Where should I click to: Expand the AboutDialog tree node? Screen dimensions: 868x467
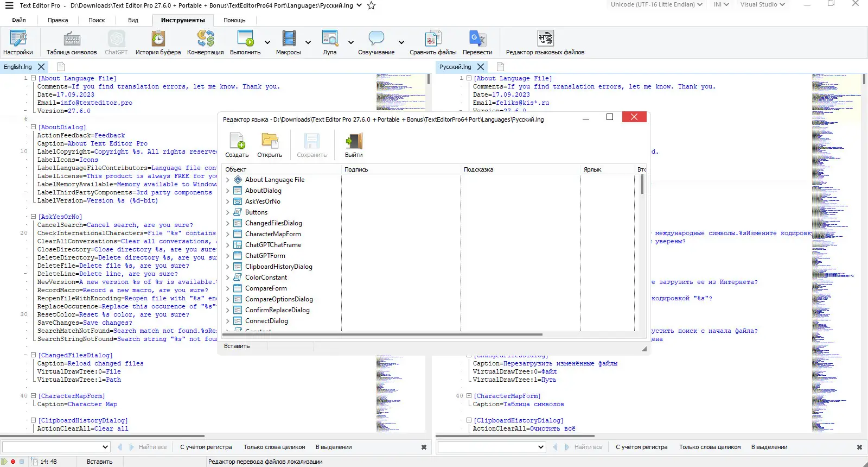[228, 191]
